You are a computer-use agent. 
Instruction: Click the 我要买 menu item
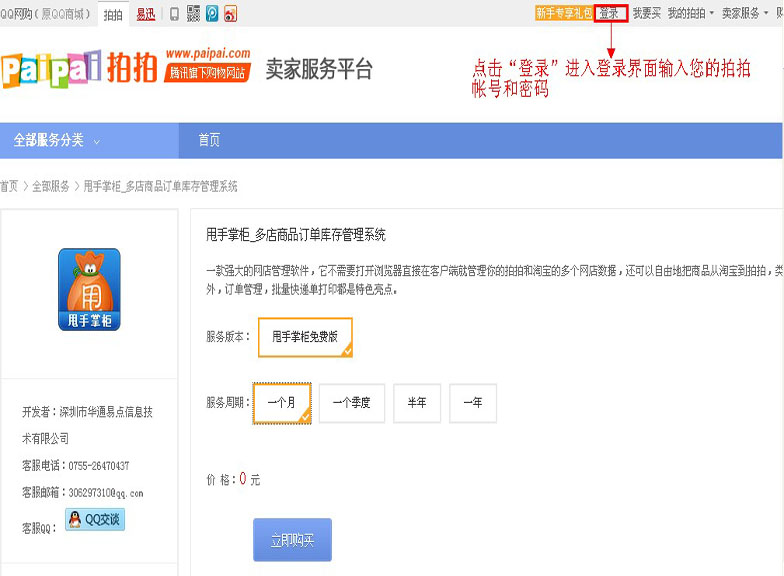pyautogui.click(x=646, y=14)
